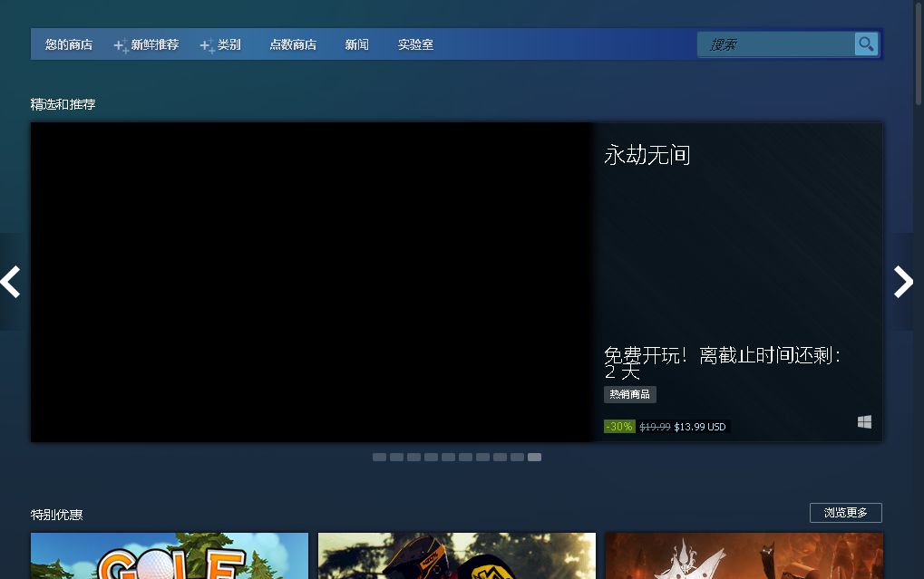This screenshot has height=579, width=924.
Task: Click the previous carousel arrow
Action: coord(11,282)
